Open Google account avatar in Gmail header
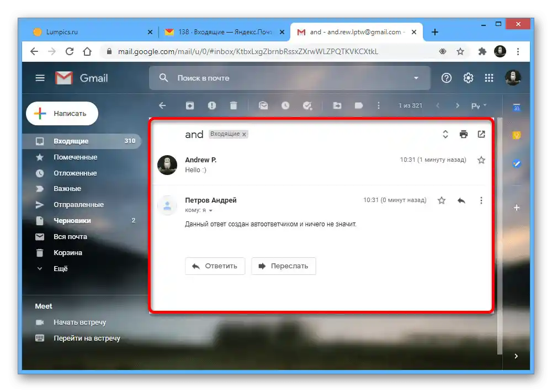The width and height of the screenshot is (552, 392). [x=513, y=78]
